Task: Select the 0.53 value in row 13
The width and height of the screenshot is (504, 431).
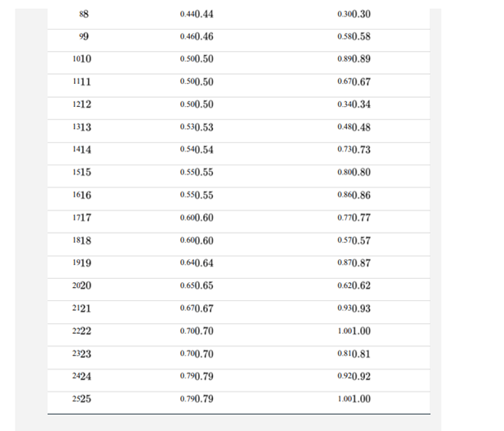Action: (x=197, y=127)
